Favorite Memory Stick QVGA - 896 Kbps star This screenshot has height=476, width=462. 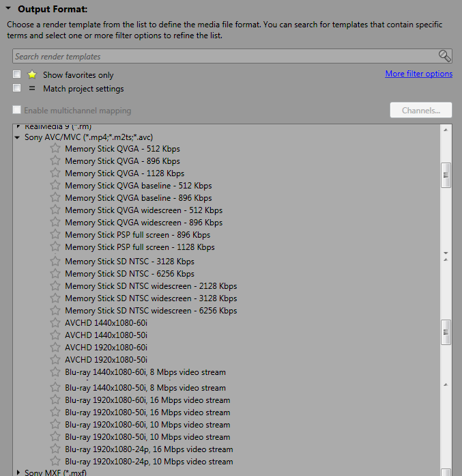coord(55,160)
